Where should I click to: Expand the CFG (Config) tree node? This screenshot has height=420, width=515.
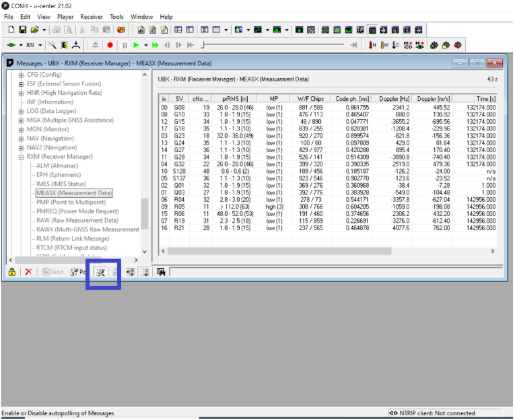pos(21,75)
